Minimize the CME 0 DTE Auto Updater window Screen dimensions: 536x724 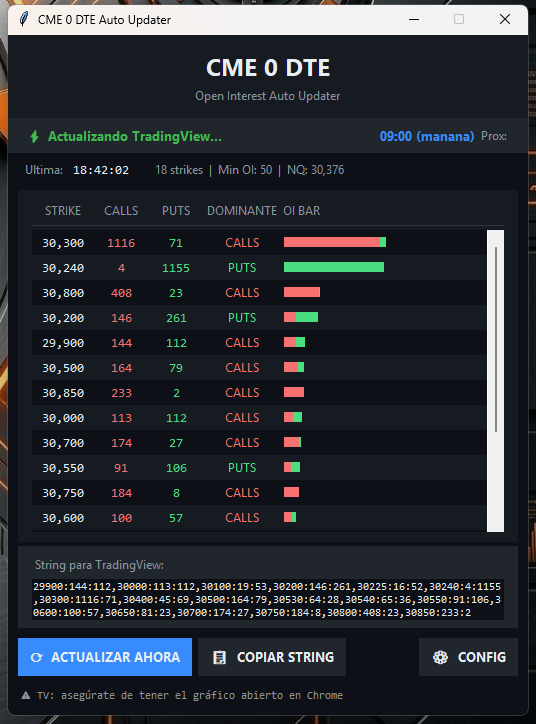pos(414,19)
